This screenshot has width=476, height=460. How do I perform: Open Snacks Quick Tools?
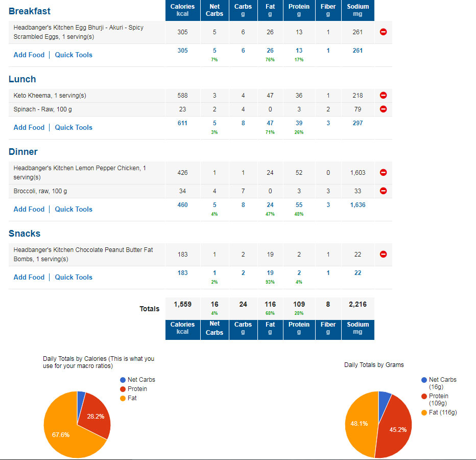(74, 278)
